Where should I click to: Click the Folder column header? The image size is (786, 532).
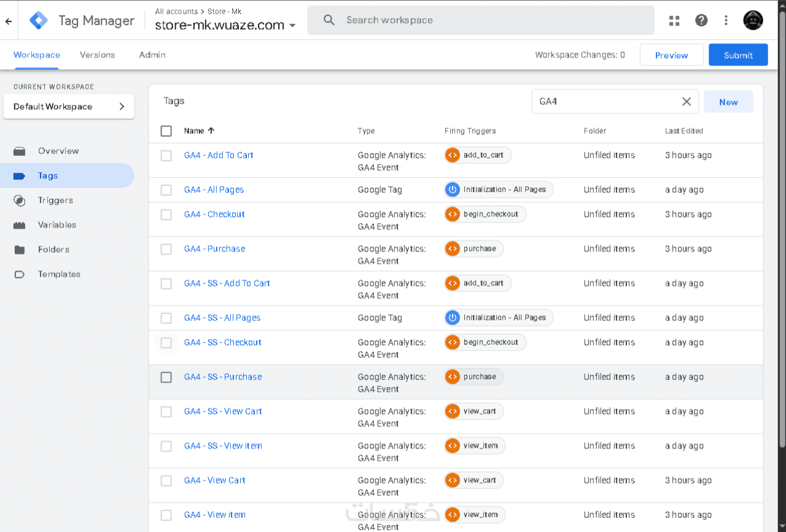click(x=595, y=131)
